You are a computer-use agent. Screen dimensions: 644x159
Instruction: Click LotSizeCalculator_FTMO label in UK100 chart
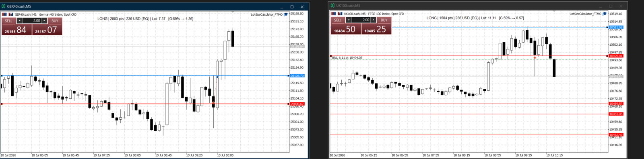586,14
